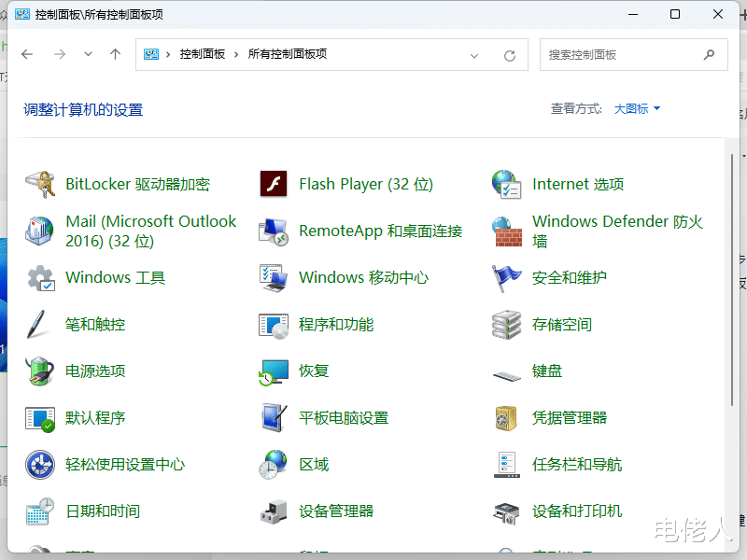Click the 控制面板 breadcrumb in address bar
The height and width of the screenshot is (560, 747).
(x=203, y=54)
